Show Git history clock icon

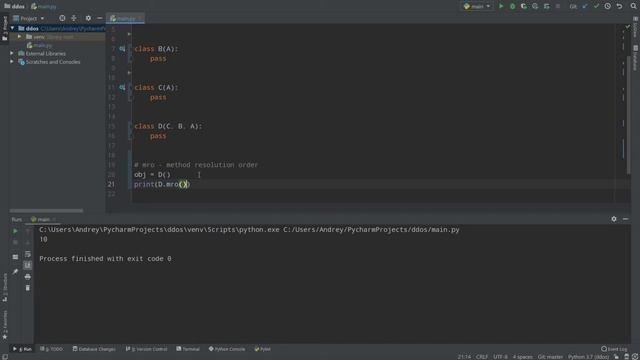[608, 6]
